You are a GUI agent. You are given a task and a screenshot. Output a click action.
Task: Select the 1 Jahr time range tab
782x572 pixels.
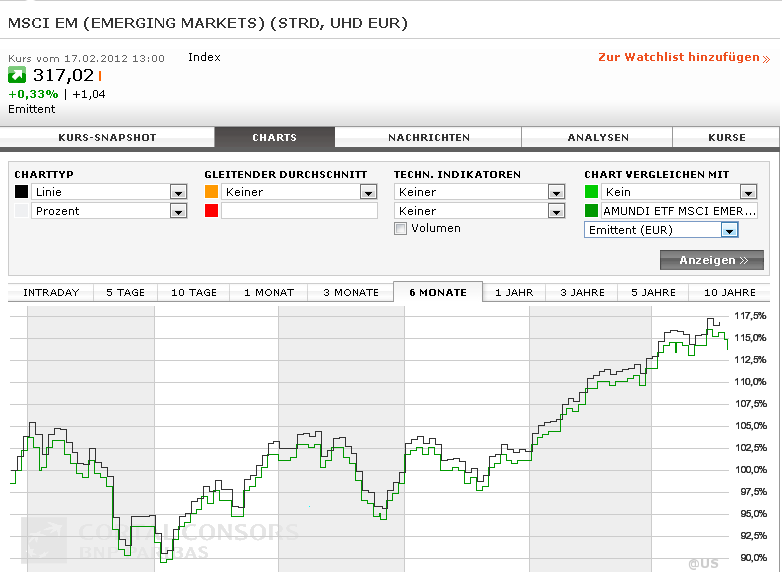click(x=514, y=292)
